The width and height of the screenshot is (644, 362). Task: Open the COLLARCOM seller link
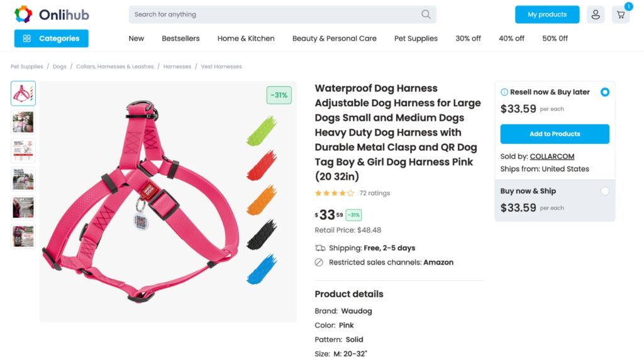552,156
